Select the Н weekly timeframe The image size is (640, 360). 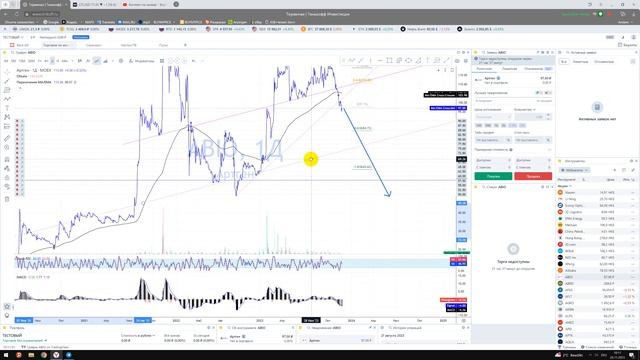[x=58, y=61]
